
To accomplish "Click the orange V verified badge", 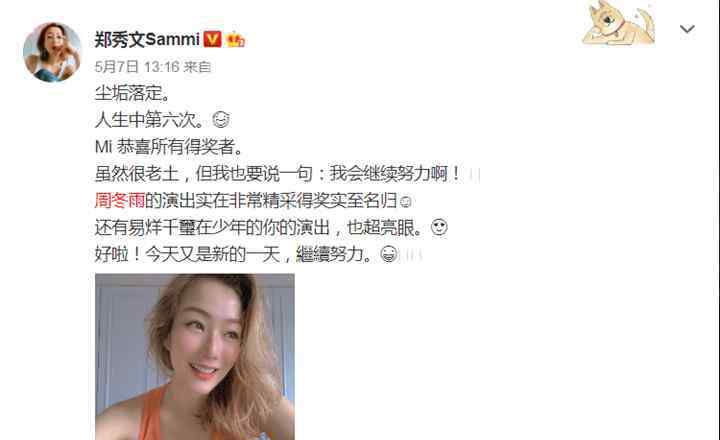I will click(x=212, y=39).
